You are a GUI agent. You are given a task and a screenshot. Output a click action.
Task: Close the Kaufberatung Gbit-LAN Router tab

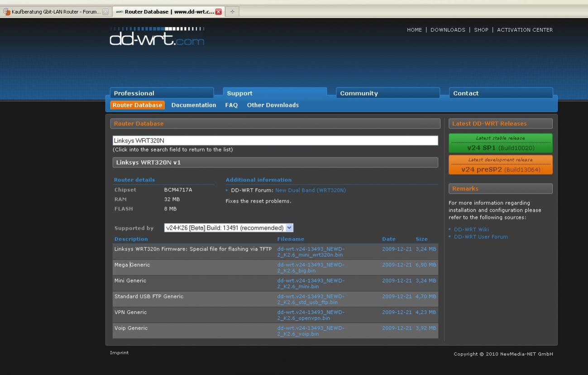tap(105, 12)
